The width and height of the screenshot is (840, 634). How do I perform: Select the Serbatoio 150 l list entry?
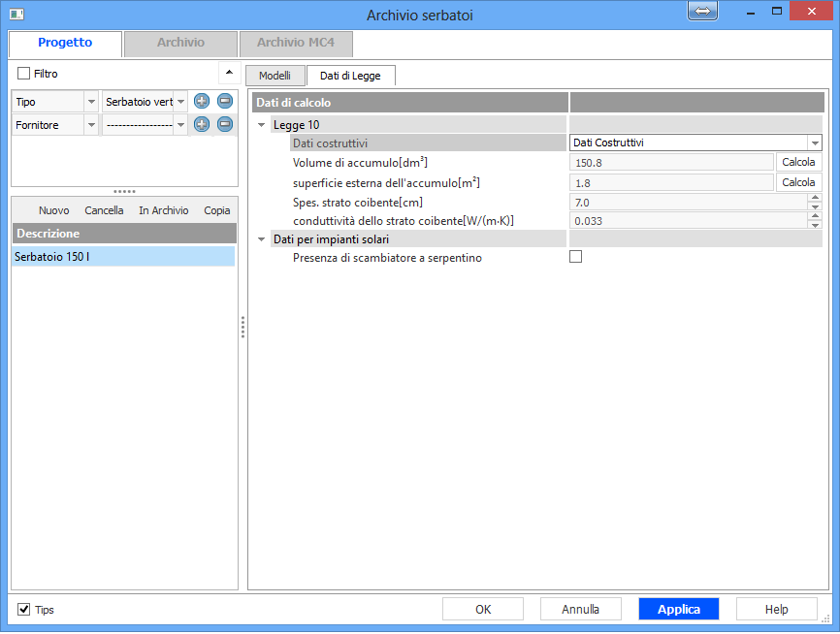click(123, 257)
